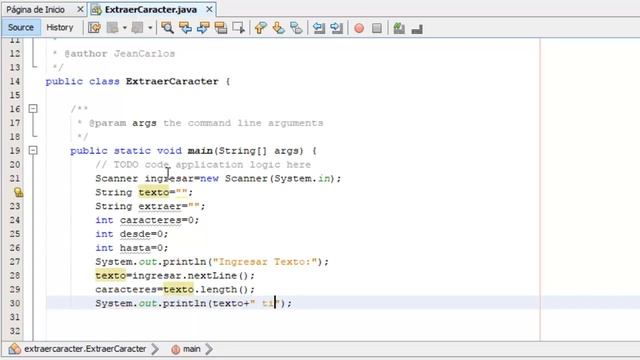This screenshot has width=640, height=360.
Task: Click the Comment code icon
Action: pos(399,28)
